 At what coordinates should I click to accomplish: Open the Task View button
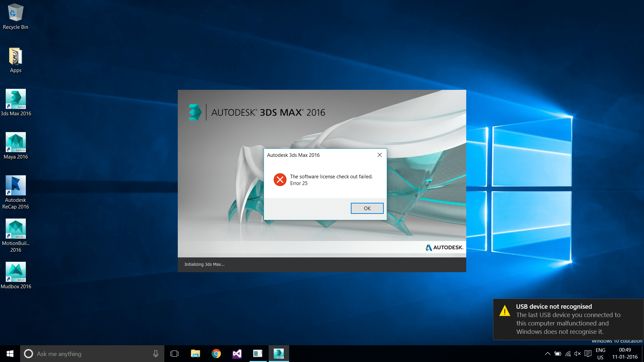(x=174, y=354)
